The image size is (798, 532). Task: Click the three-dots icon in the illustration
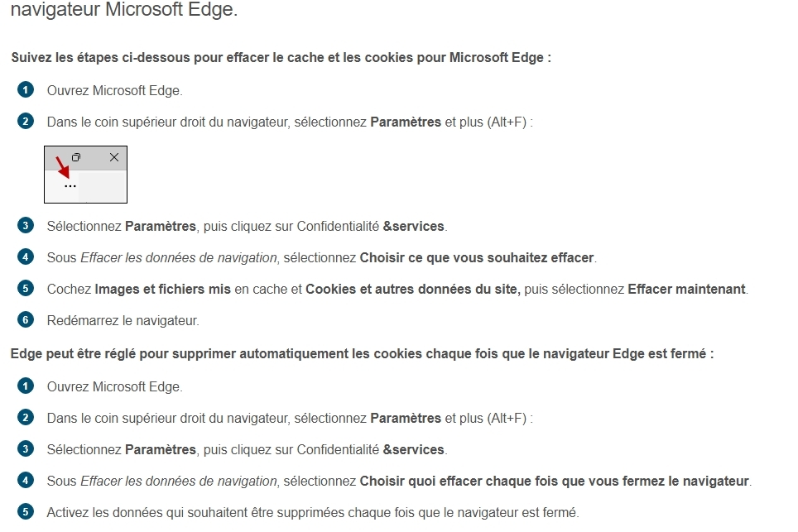[70, 186]
